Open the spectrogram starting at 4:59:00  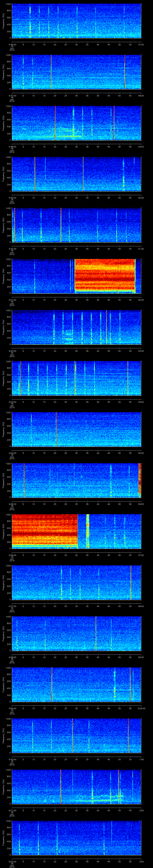(x=76, y=685)
